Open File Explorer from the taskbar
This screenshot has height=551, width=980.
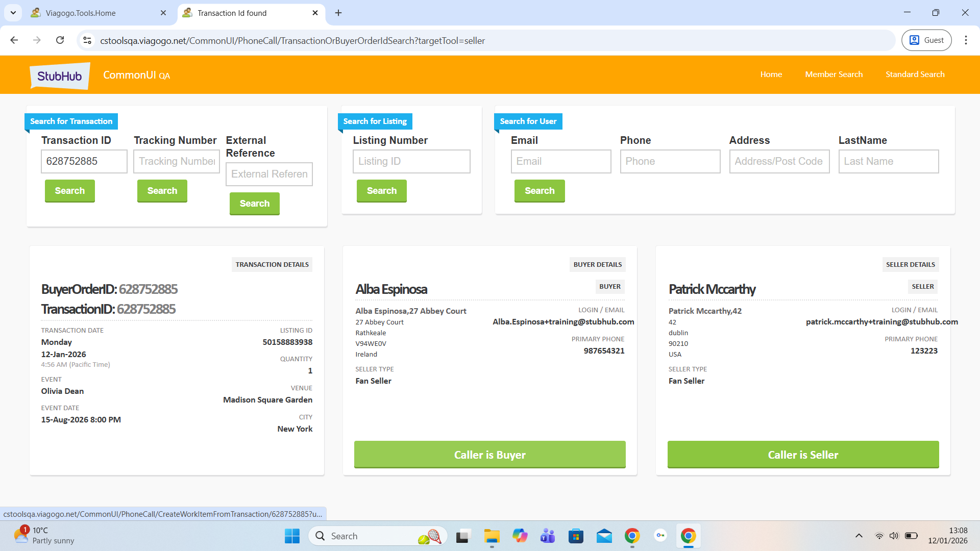(x=492, y=536)
